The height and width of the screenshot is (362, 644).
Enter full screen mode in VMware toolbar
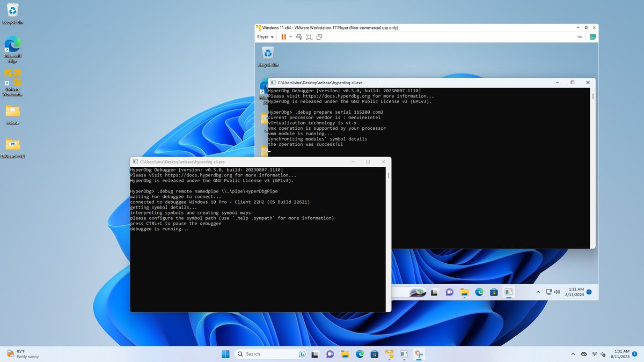coord(309,37)
